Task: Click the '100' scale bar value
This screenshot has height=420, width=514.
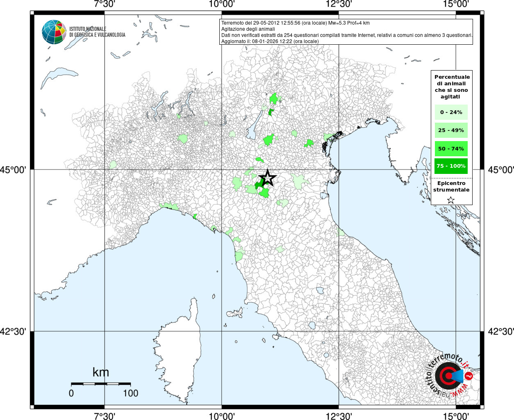Action: click(x=131, y=393)
